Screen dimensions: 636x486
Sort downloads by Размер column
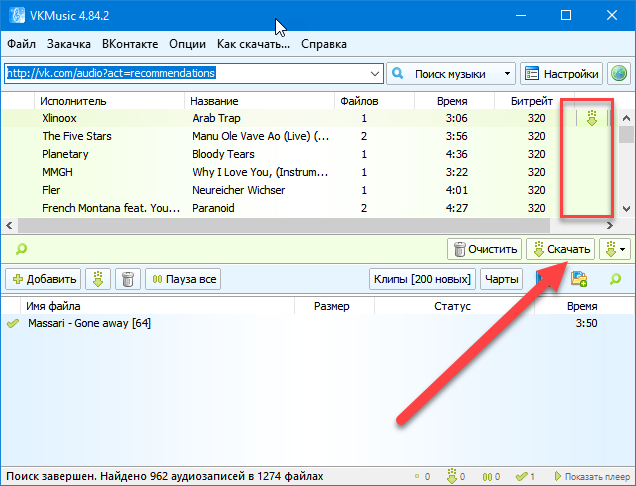pyautogui.click(x=334, y=306)
